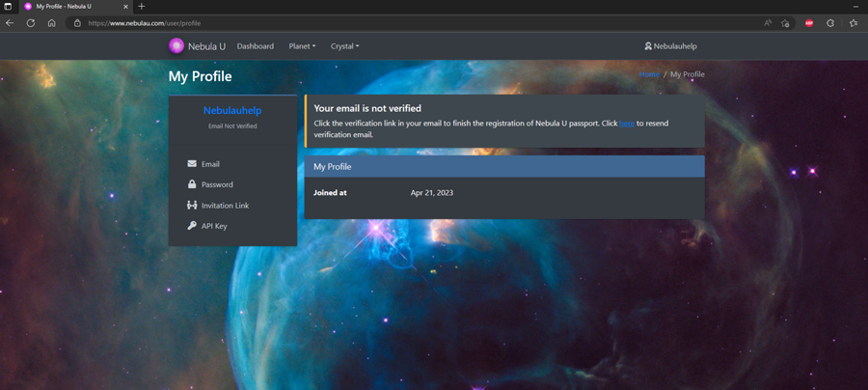Open the browser extensions icon
The width and height of the screenshot is (868, 390).
tap(830, 23)
